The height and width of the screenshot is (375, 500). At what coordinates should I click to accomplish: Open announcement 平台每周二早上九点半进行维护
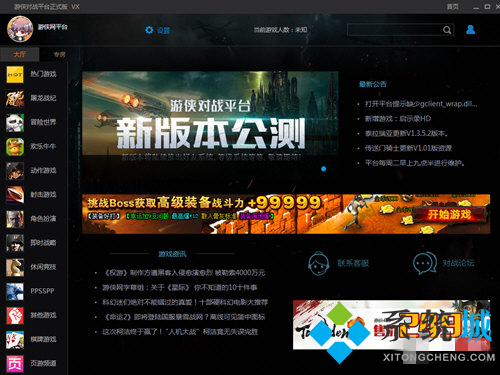point(415,163)
